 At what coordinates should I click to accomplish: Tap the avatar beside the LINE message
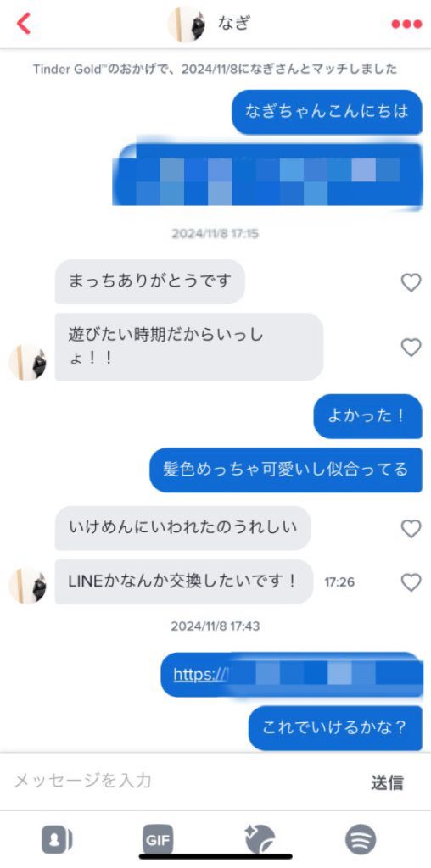pyautogui.click(x=28, y=586)
